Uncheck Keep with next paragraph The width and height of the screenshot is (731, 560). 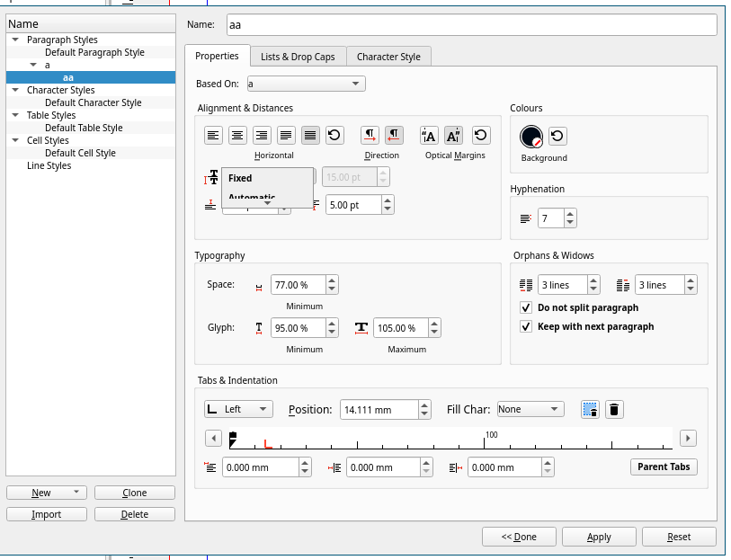coord(526,326)
